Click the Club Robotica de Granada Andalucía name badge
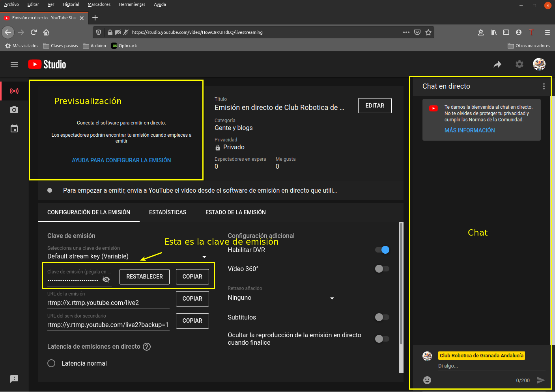555x392 pixels. (482, 356)
